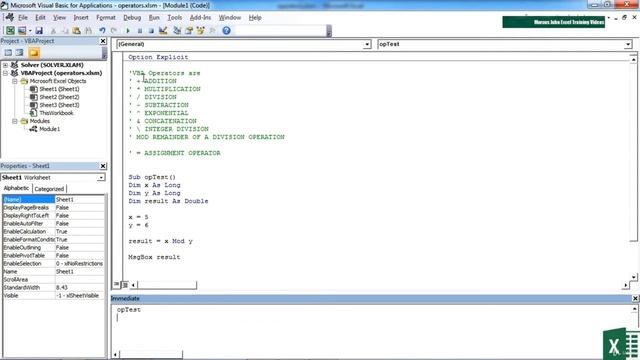Open VBA Help with the blue question icon
The image size is (640, 360).
(227, 31)
